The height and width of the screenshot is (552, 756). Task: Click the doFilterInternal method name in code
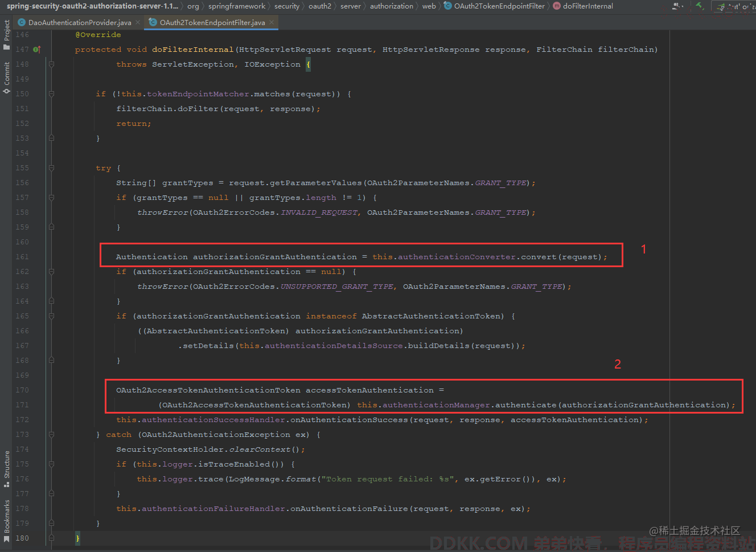193,50
